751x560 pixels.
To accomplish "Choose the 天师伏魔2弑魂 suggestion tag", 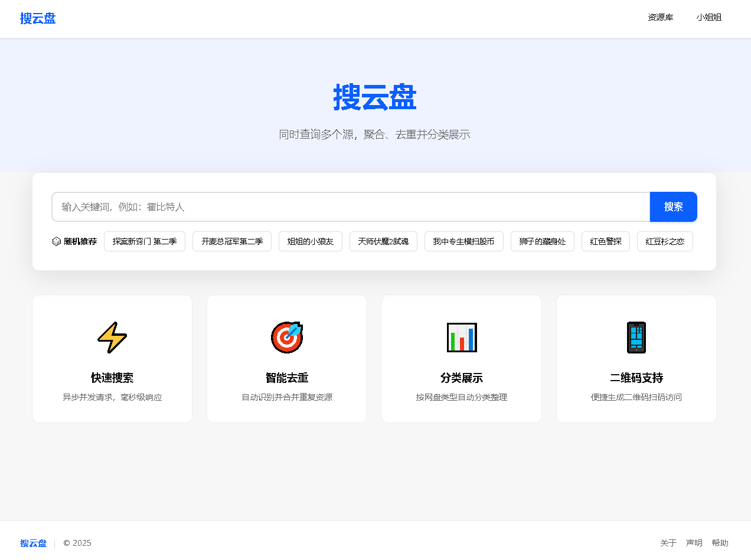I will tap(383, 241).
